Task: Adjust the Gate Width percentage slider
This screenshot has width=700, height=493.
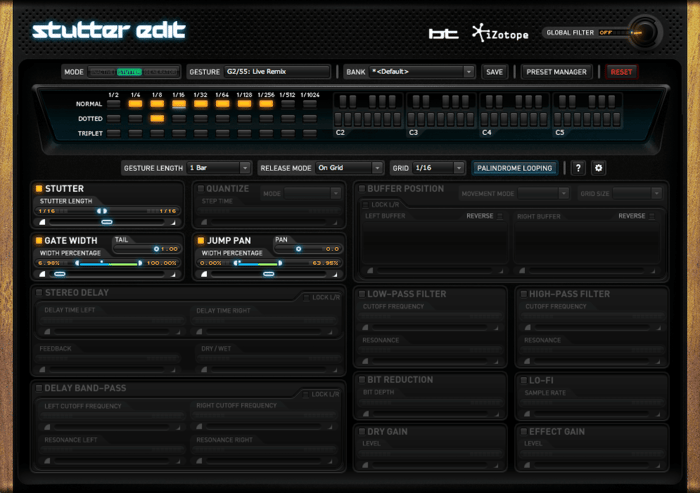Action: pos(108,263)
